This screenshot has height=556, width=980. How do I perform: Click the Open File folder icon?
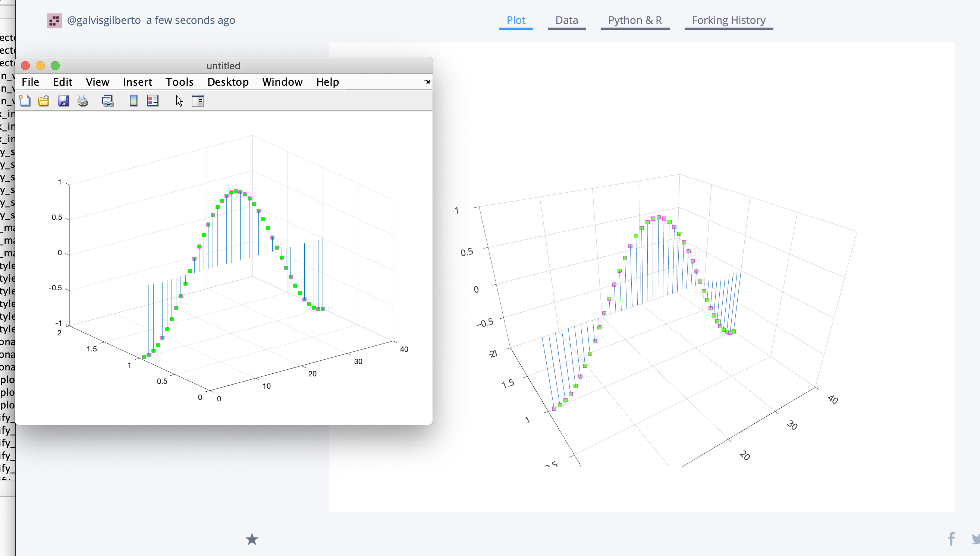(44, 101)
